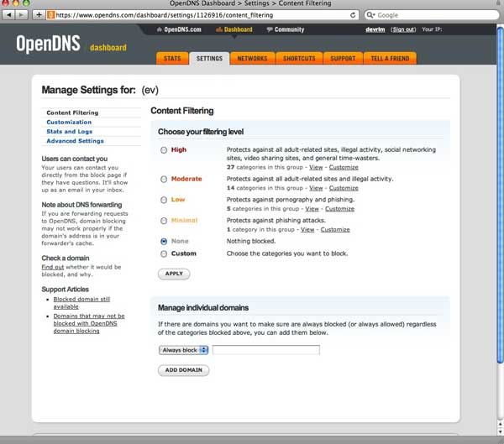The image size is (504, 444).
Task: Open Advanced Settings in sidebar
Action: (x=75, y=141)
